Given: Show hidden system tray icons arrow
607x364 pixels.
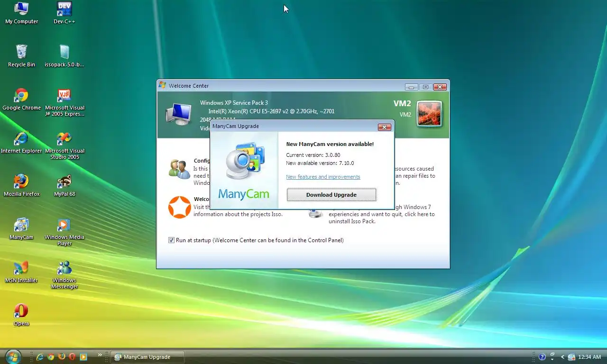Looking at the screenshot, I should point(563,357).
